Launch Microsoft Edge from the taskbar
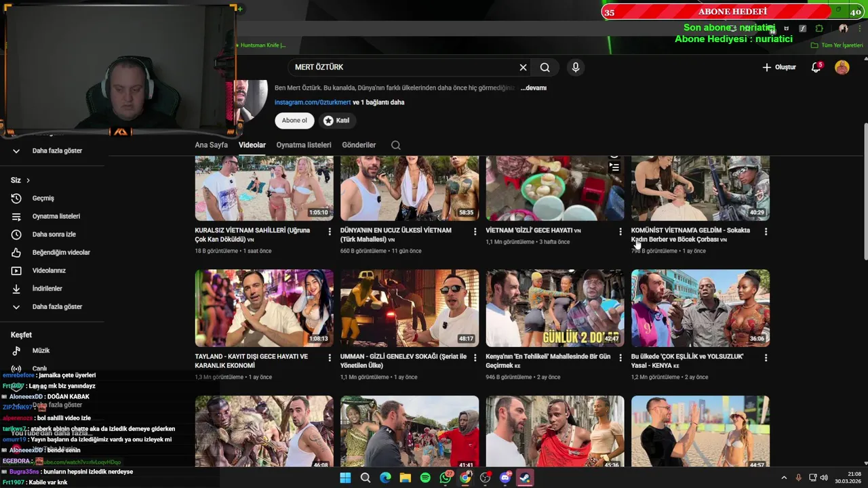Screen dimensions: 868x488 [385, 478]
